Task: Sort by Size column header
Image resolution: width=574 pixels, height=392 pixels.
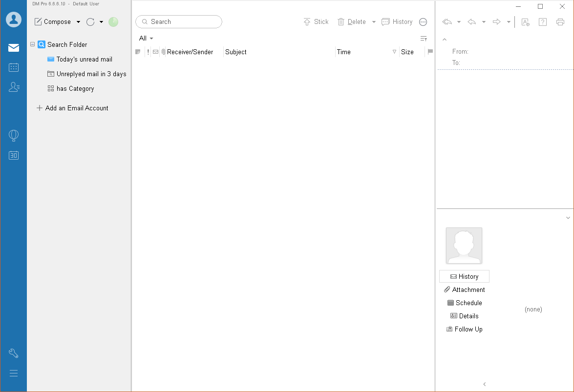Action: point(407,52)
